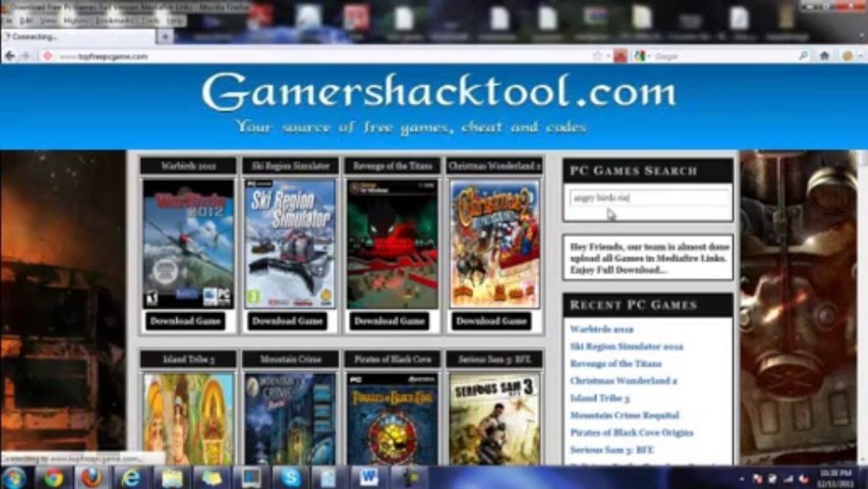Go back with the Firefox back arrow

coord(10,56)
